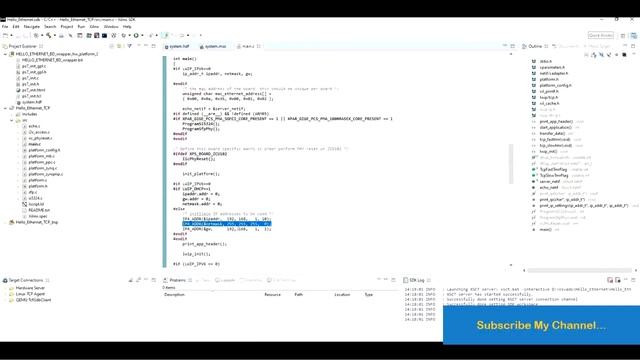Open the File menu
The height and width of the screenshot is (360, 640).
point(5,27)
